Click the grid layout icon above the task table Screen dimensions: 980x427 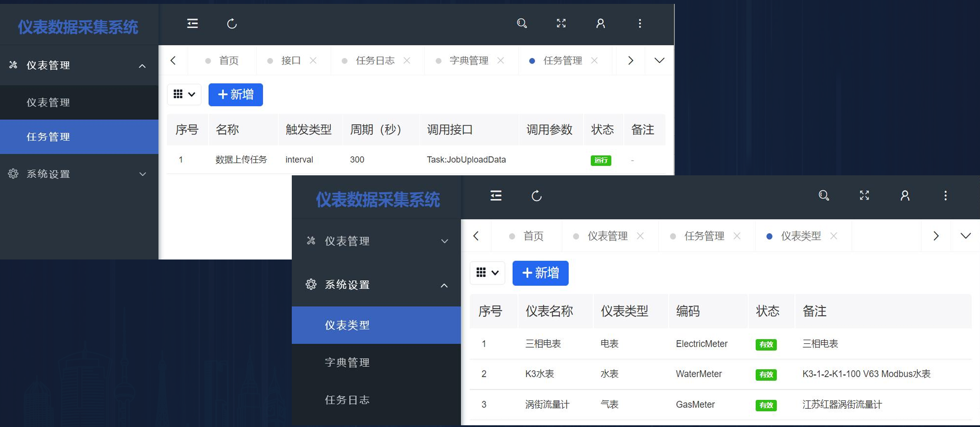(178, 94)
